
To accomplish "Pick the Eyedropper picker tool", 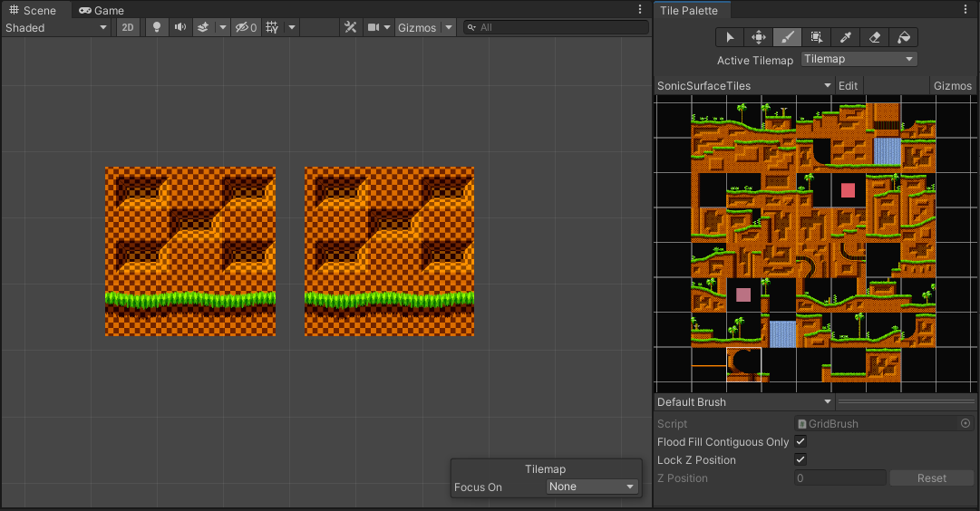I will point(845,37).
